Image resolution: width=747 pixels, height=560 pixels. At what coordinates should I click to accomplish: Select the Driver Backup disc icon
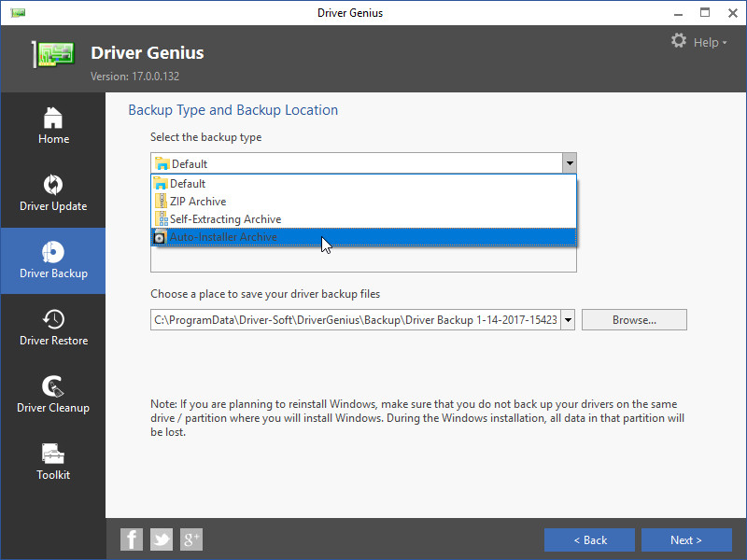pyautogui.click(x=52, y=252)
